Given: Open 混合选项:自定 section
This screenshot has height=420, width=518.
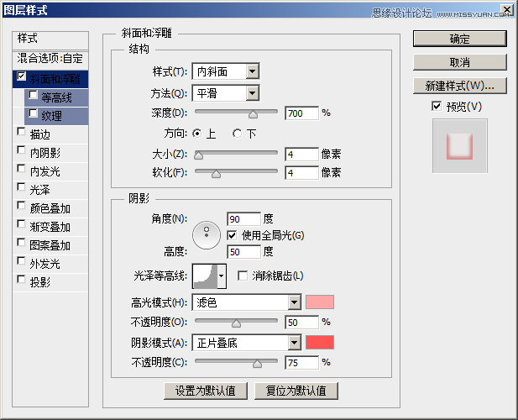Looking at the screenshot, I should (50, 59).
